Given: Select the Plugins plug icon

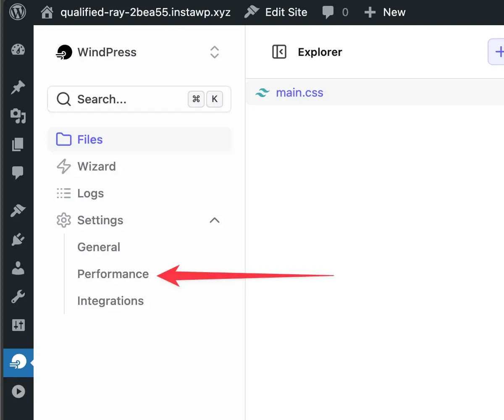Looking at the screenshot, I should pyautogui.click(x=18, y=239).
